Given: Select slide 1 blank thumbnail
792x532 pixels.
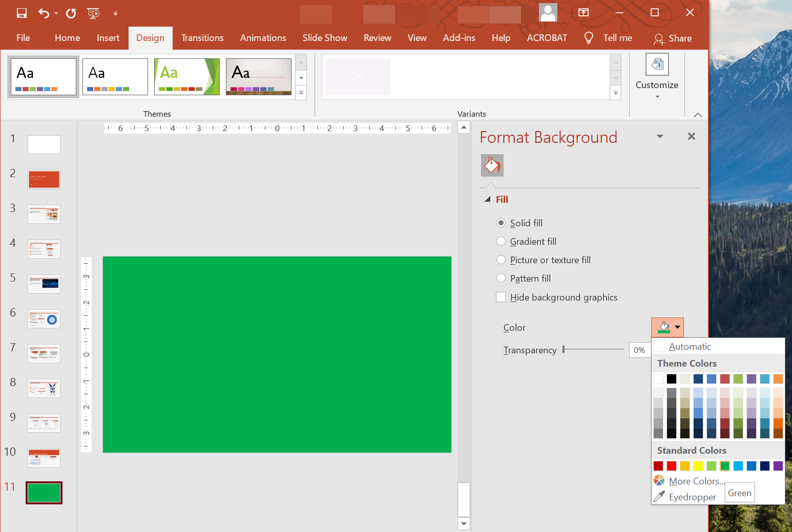Looking at the screenshot, I should pos(44,144).
